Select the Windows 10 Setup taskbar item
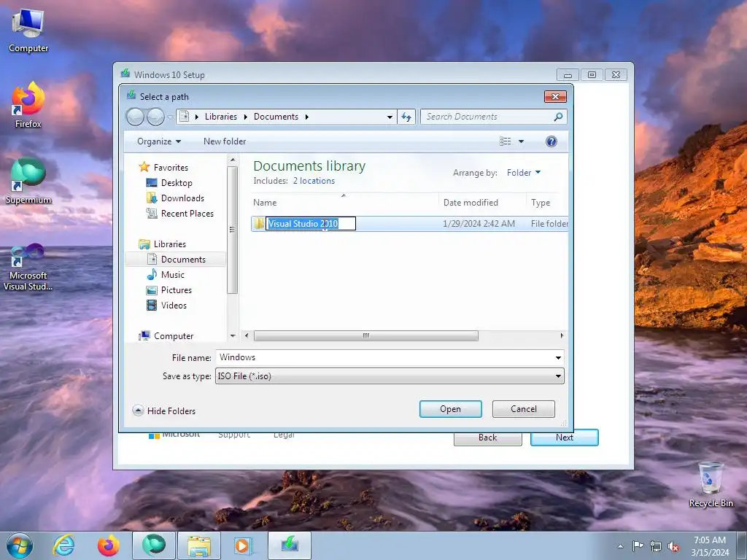747x560 pixels. (x=289, y=545)
